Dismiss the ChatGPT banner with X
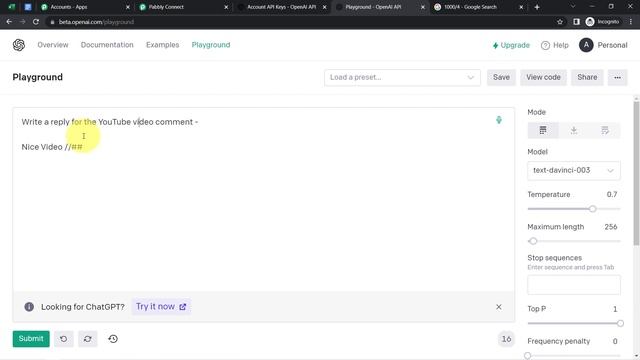Screen dimensions: 640x360 coord(499,307)
